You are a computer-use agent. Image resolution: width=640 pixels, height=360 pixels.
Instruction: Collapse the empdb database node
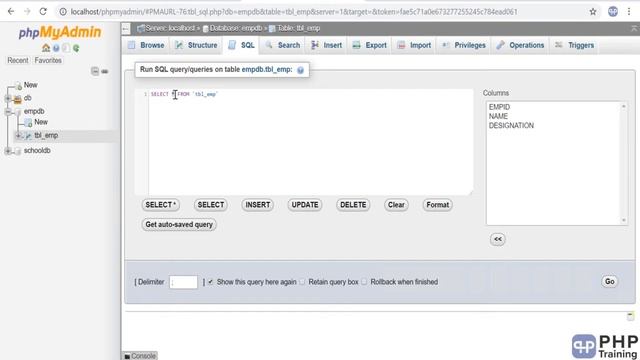(x=8, y=111)
